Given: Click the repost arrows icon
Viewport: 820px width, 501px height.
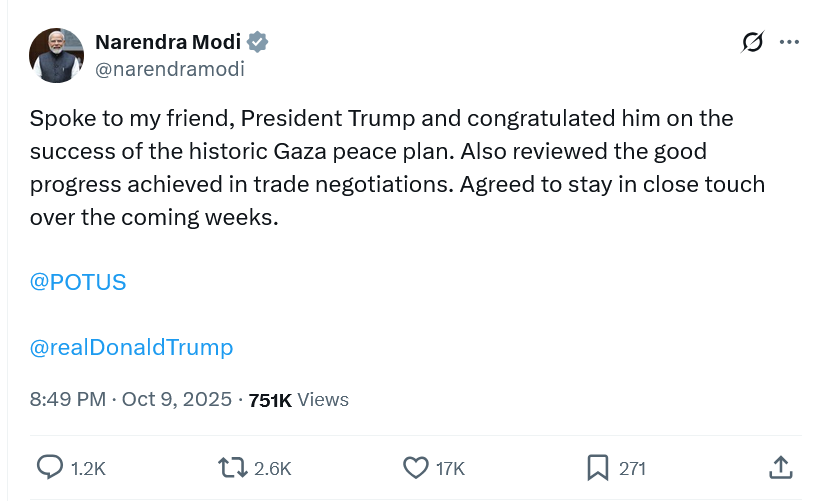Looking at the screenshot, I should coord(231,467).
